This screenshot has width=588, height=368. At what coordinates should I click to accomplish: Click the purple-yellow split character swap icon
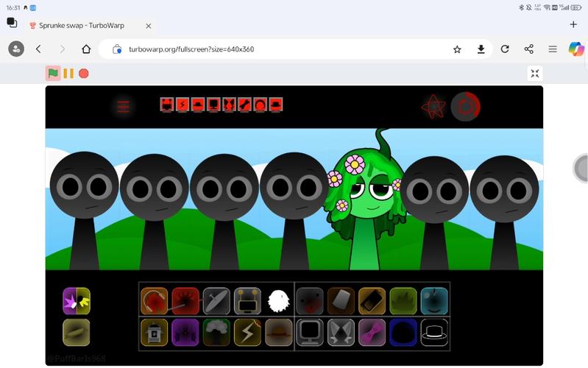point(77,301)
